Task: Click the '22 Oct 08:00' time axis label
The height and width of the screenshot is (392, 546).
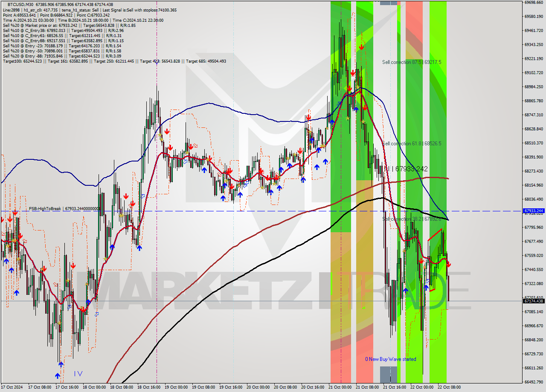Action: 449,387
